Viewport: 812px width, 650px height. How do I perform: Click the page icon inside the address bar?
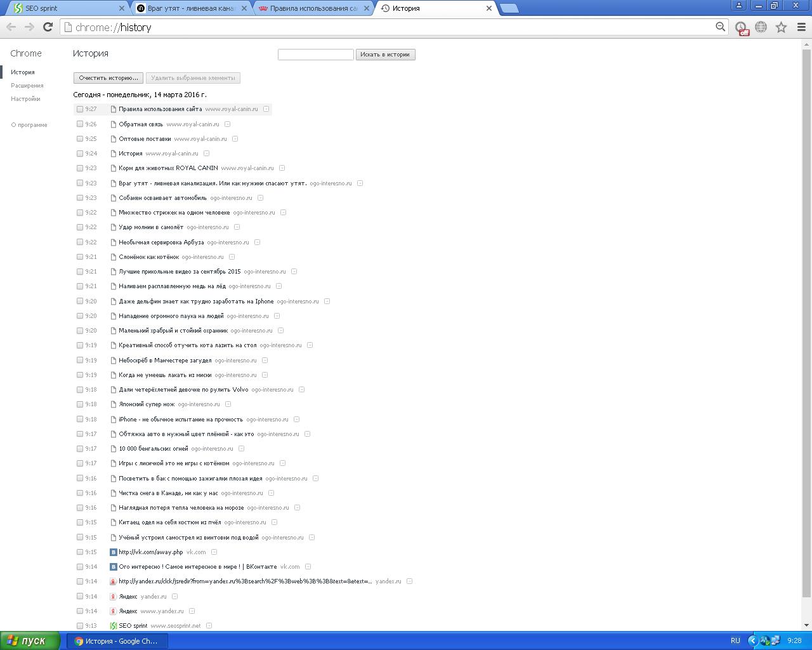tap(69, 27)
